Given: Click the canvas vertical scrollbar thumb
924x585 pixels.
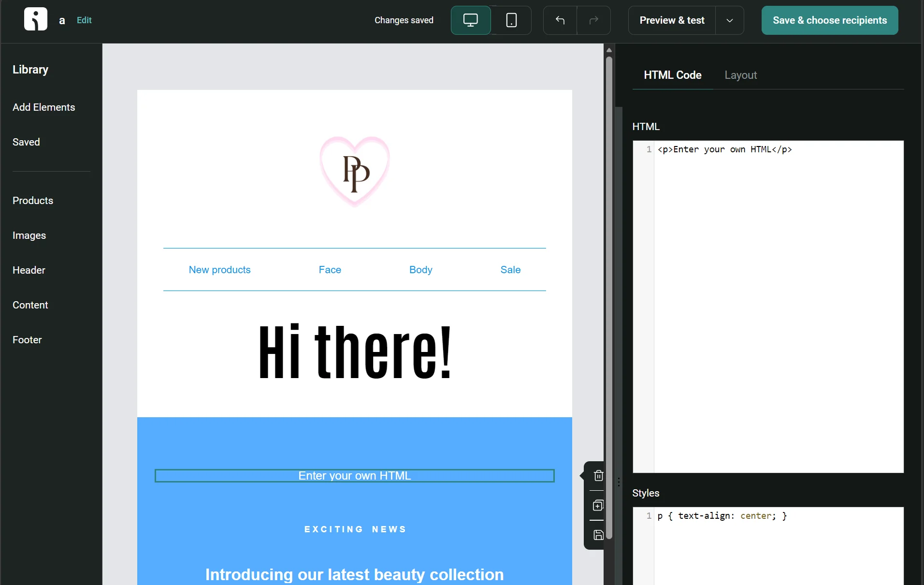Looking at the screenshot, I should pyautogui.click(x=609, y=297).
